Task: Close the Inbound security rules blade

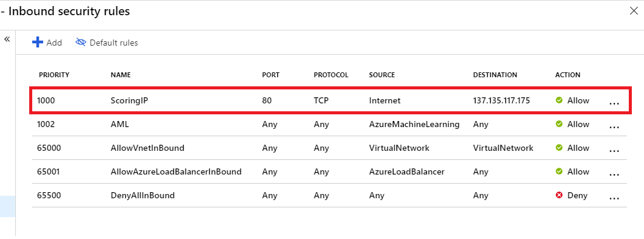Action: click(634, 11)
